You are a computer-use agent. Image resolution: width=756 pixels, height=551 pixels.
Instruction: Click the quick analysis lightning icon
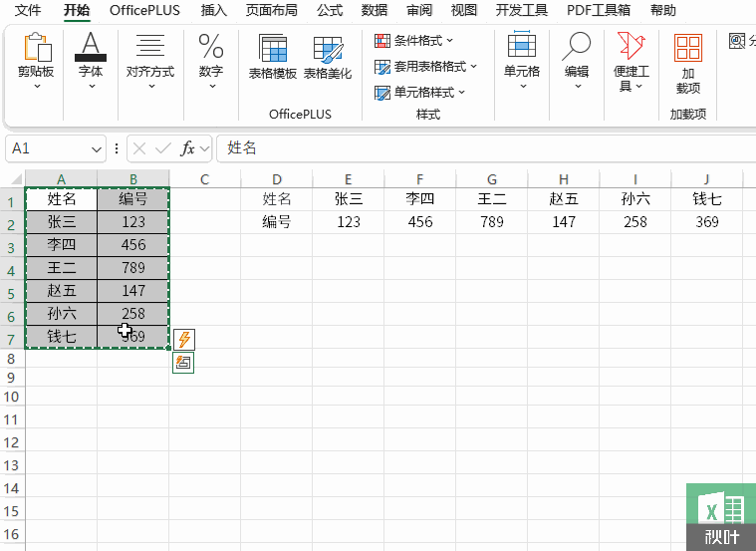pyautogui.click(x=183, y=340)
